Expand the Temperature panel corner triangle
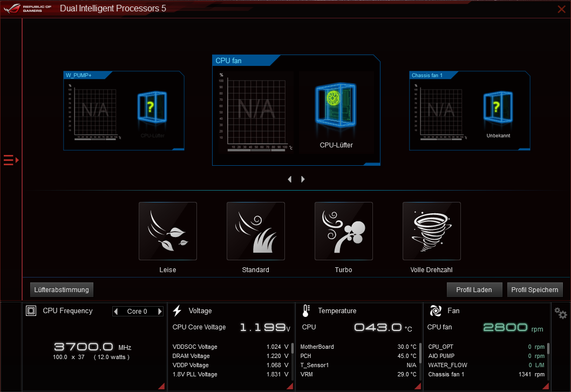 coord(418,386)
